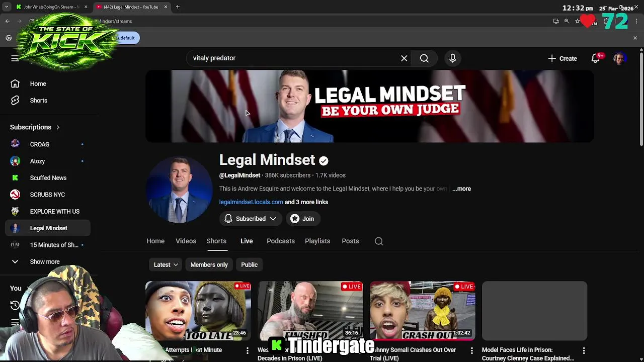Open the browser zoom magnifier icon
This screenshot has width=644, height=362.
tap(567, 21)
